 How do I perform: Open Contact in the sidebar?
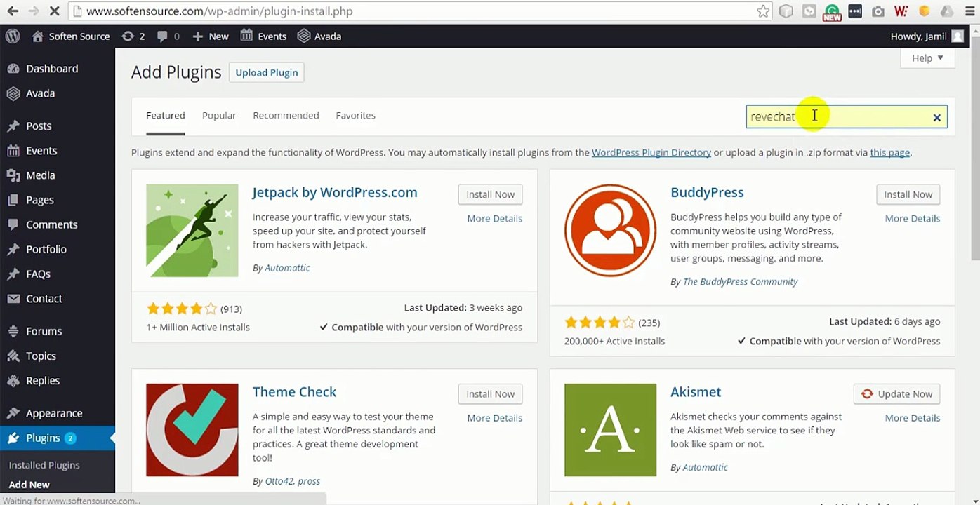tap(44, 299)
